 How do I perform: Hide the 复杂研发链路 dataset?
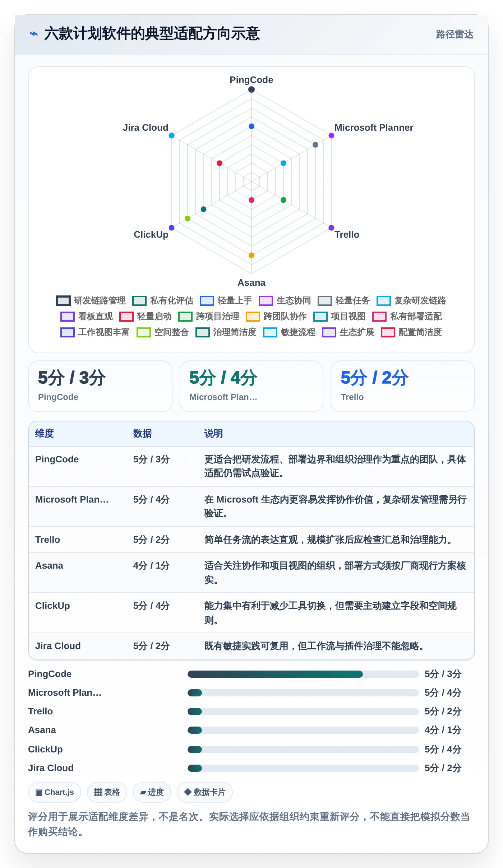click(x=411, y=300)
